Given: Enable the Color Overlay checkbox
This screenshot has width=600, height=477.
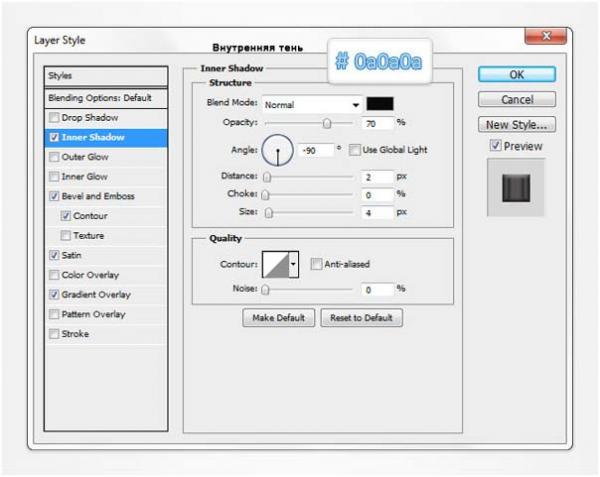Looking at the screenshot, I should 54,275.
